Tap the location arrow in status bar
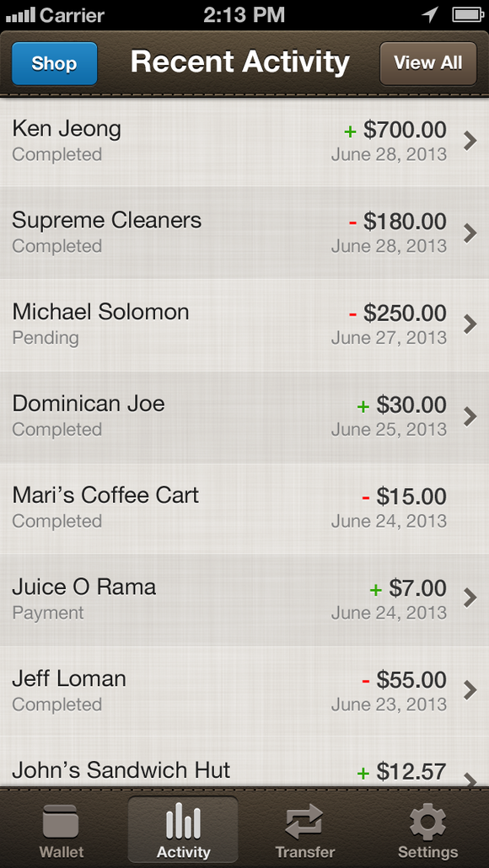Viewport: 489px width, 868px height. [430, 14]
